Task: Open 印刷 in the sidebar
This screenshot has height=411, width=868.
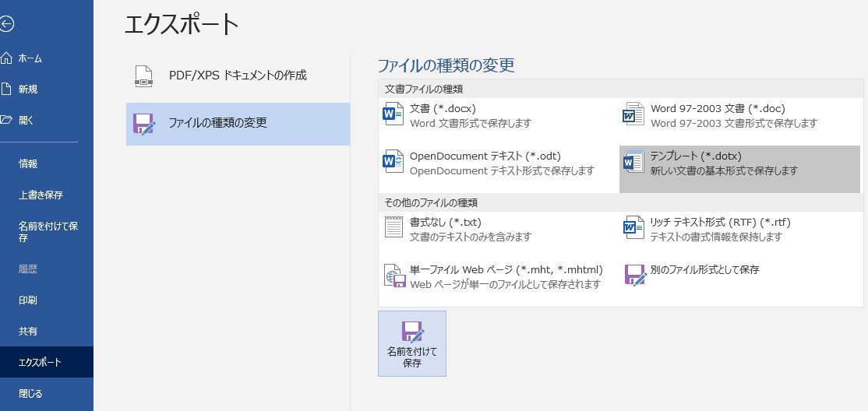Action: tap(47, 300)
